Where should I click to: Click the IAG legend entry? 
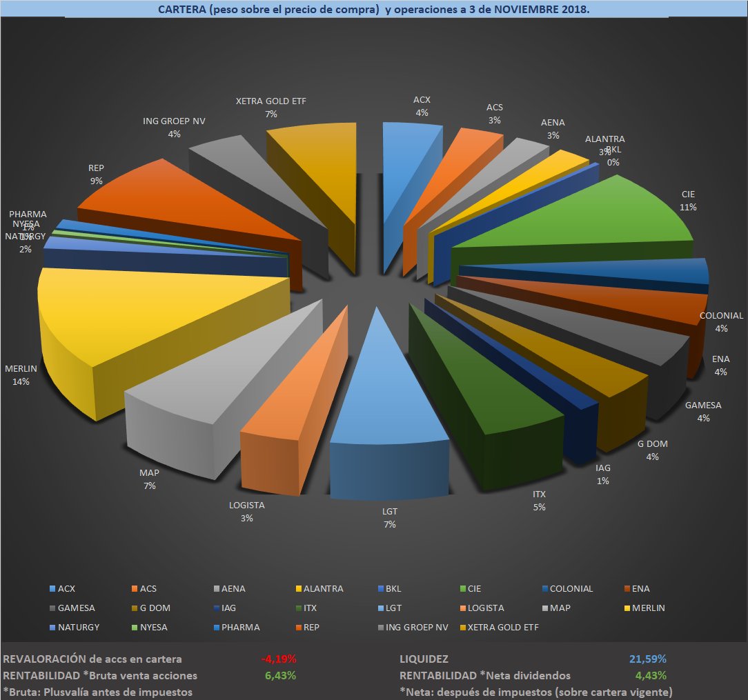pyautogui.click(x=225, y=608)
